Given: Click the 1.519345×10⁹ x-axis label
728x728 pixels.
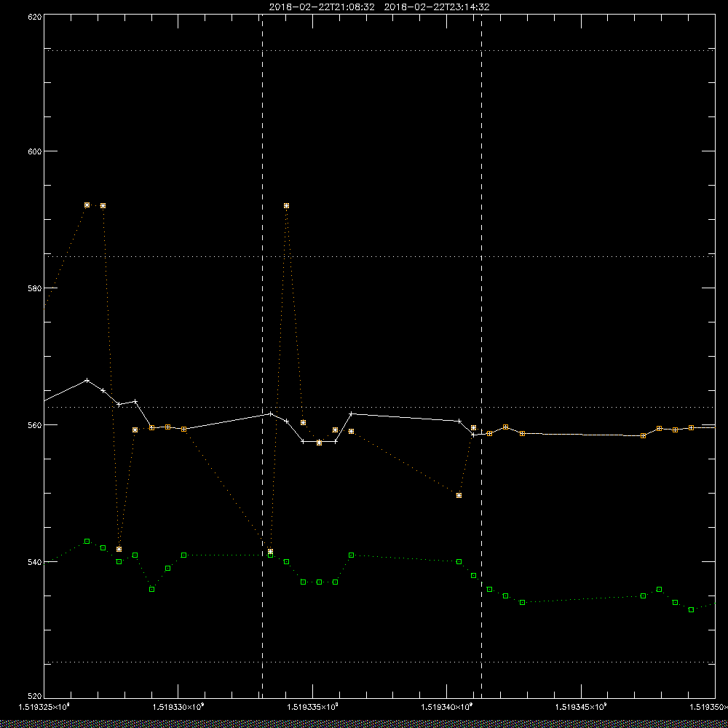Looking at the screenshot, I should [x=582, y=707].
